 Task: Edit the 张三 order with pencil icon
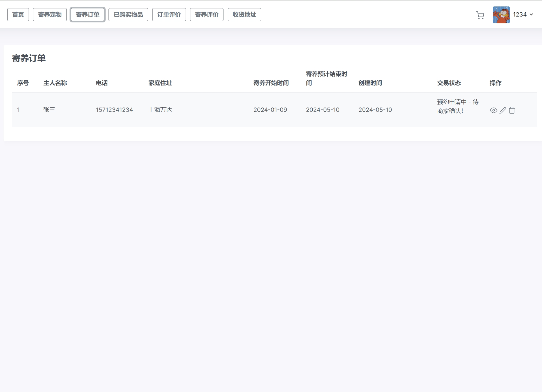point(503,110)
